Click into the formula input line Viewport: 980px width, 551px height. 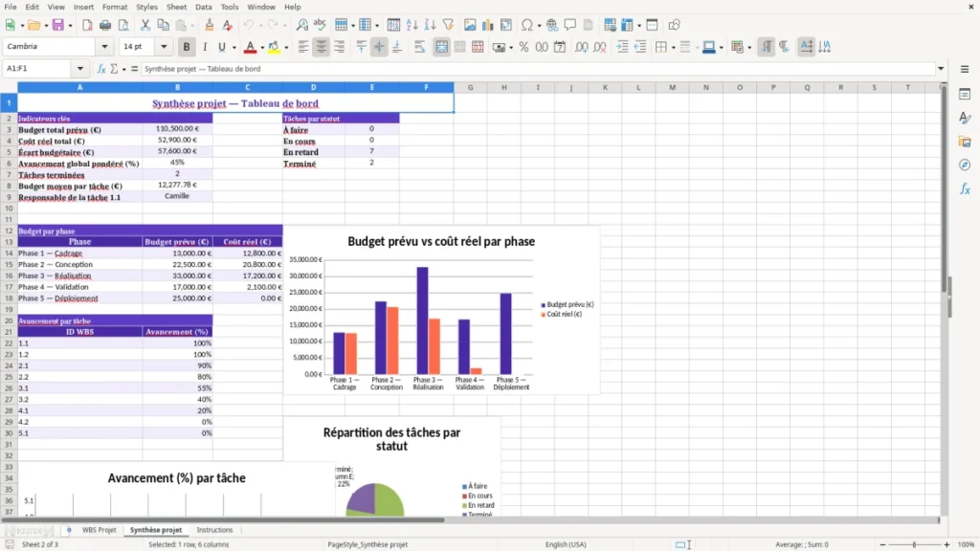(x=538, y=69)
